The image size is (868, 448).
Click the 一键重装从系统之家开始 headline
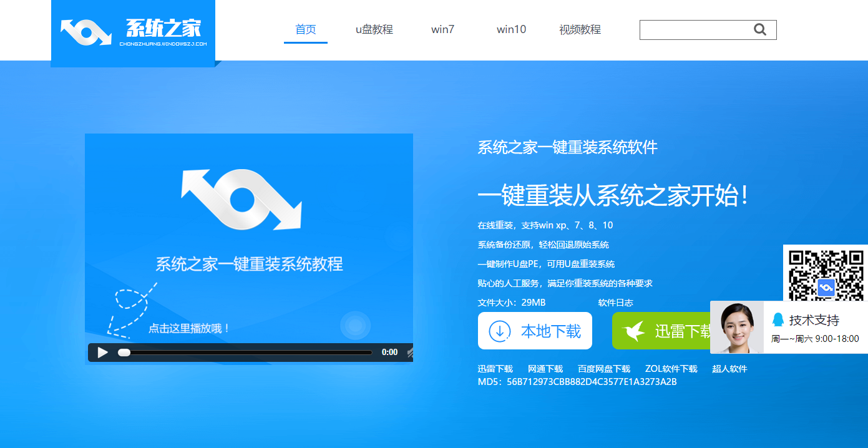point(613,196)
